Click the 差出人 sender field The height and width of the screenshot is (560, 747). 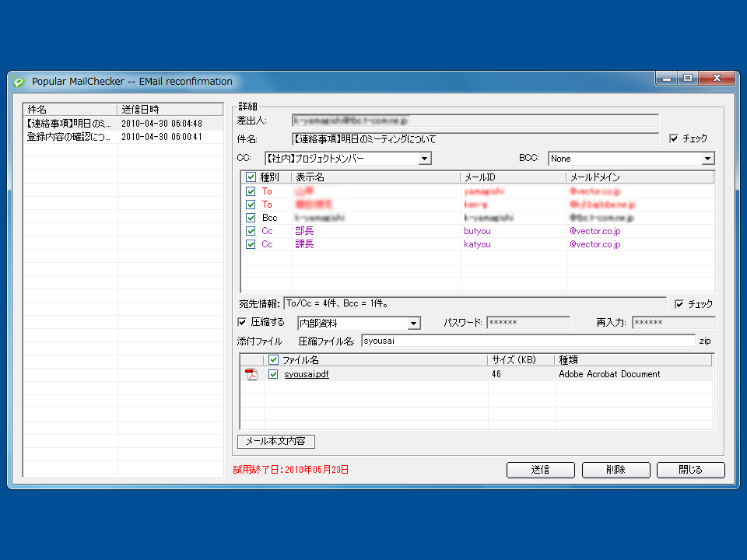pyautogui.click(x=475, y=121)
